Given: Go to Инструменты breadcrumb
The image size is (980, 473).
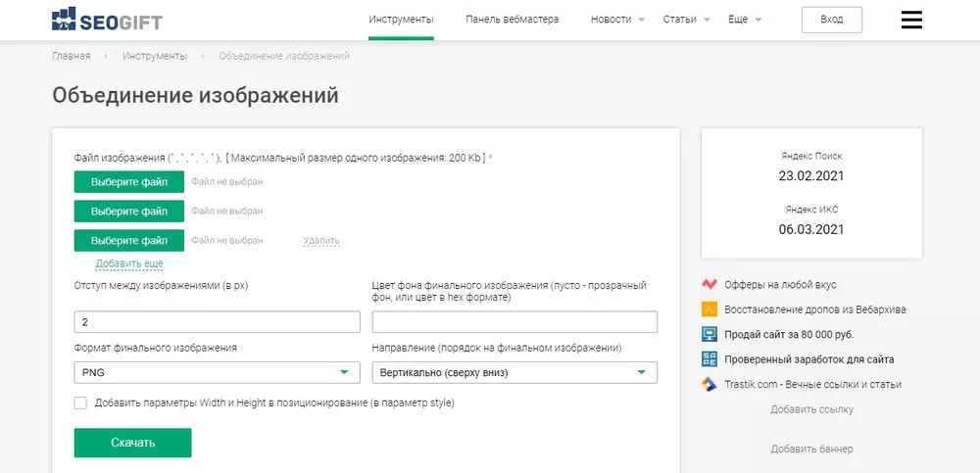Looking at the screenshot, I should [x=155, y=56].
